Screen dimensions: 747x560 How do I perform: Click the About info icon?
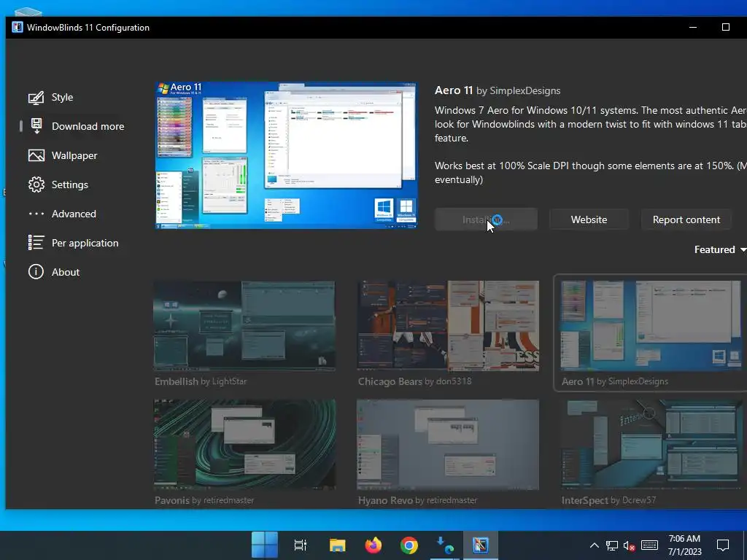(36, 272)
